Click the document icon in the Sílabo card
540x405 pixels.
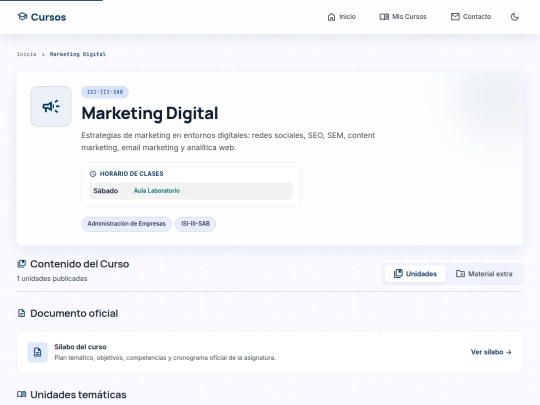coord(38,352)
